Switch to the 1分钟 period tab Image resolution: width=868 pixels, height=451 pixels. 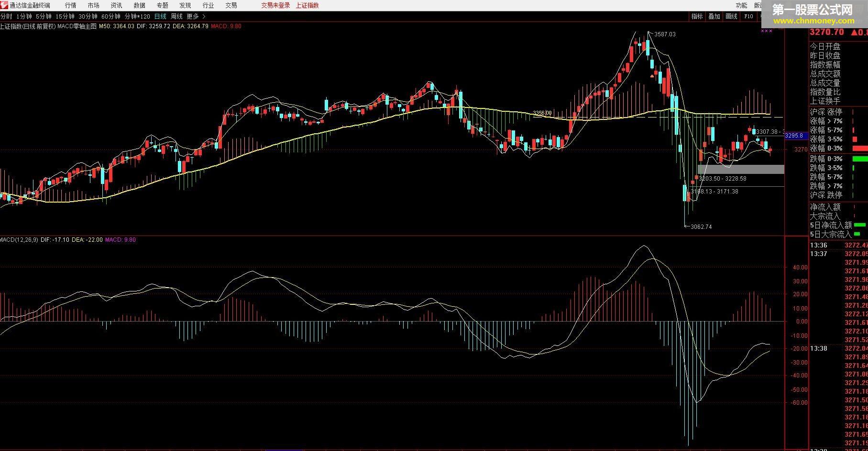tap(24, 16)
